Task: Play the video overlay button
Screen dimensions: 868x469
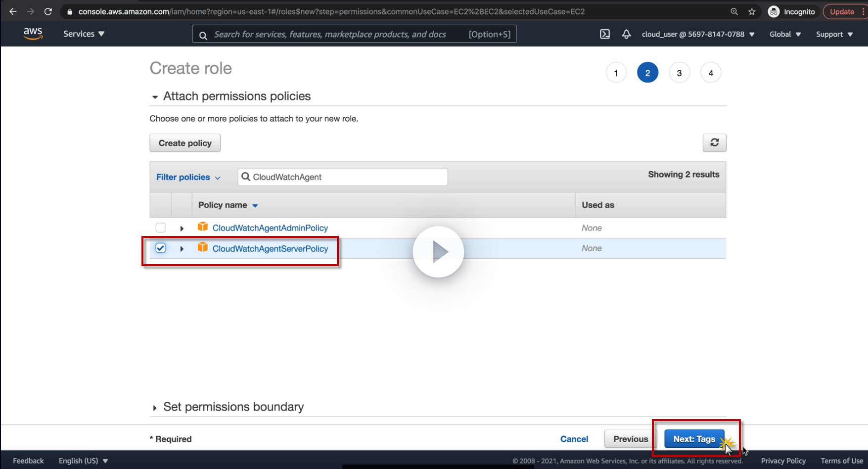Action: 438,252
